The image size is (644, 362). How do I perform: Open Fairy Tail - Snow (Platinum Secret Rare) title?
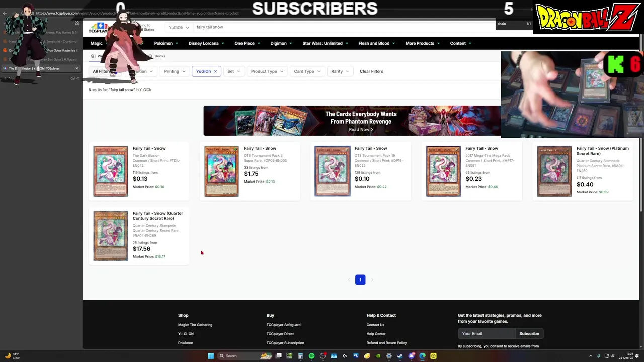[602, 151]
